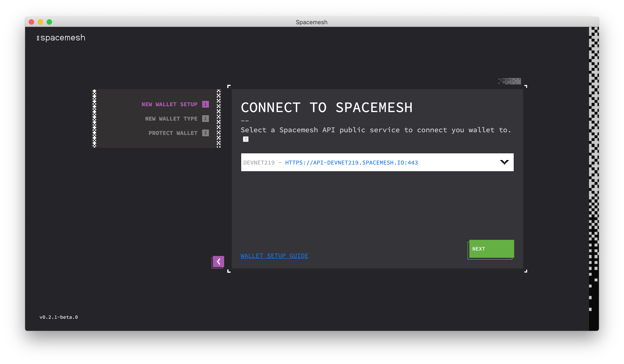Click step number 2 badge
The image size is (624, 364).
(x=205, y=119)
